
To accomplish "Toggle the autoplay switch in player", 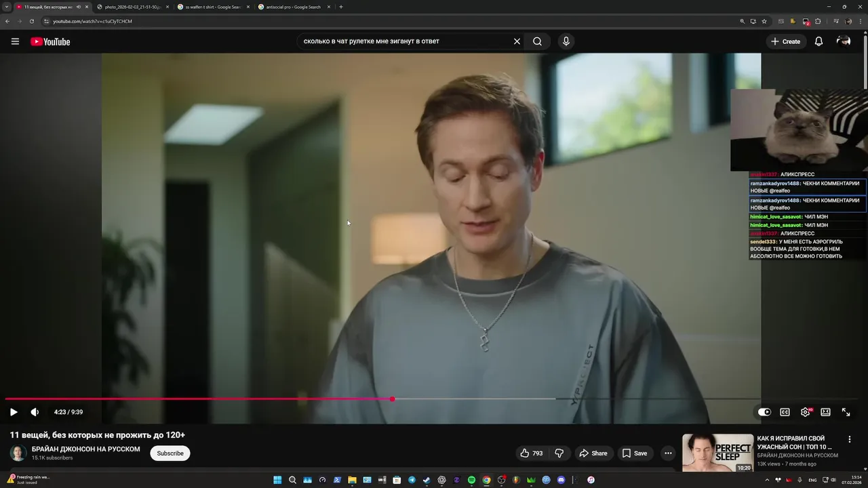I will pos(764,412).
